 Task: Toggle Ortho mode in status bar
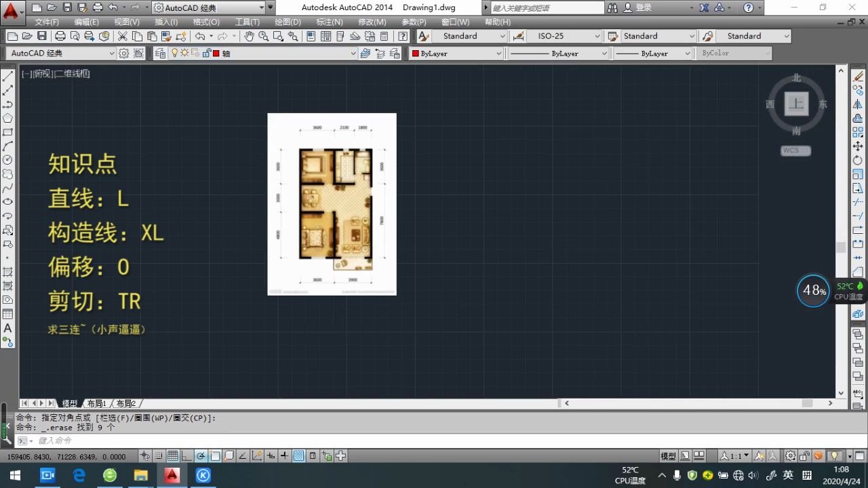(x=187, y=456)
